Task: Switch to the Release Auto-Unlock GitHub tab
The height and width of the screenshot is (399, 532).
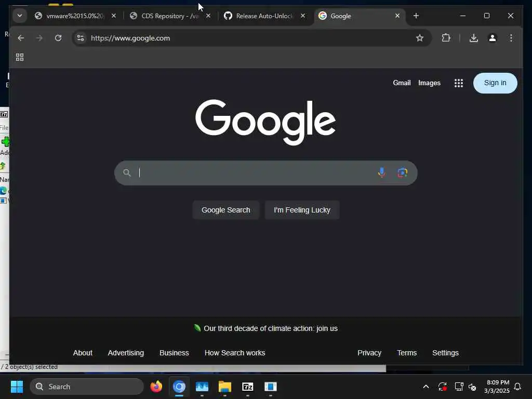Action: [264, 16]
